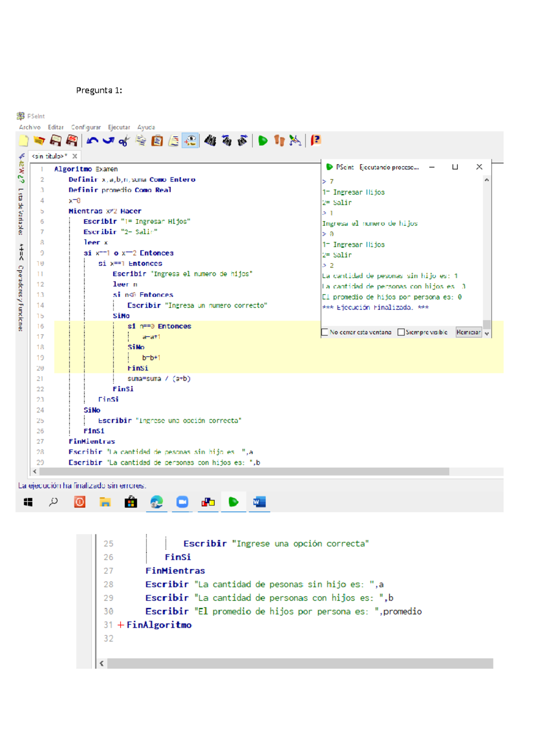The image size is (534, 756).
Task: Open Microsoft Word from the taskbar
Action: pyautogui.click(x=259, y=502)
